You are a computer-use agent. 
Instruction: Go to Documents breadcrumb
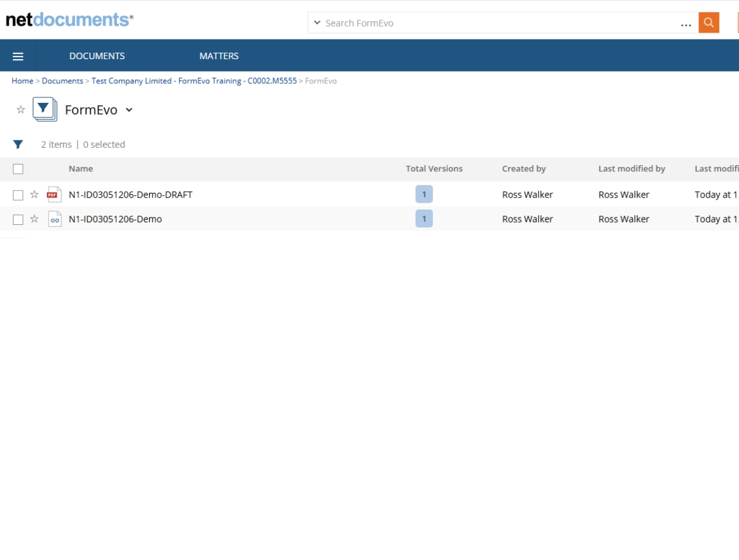(62, 81)
